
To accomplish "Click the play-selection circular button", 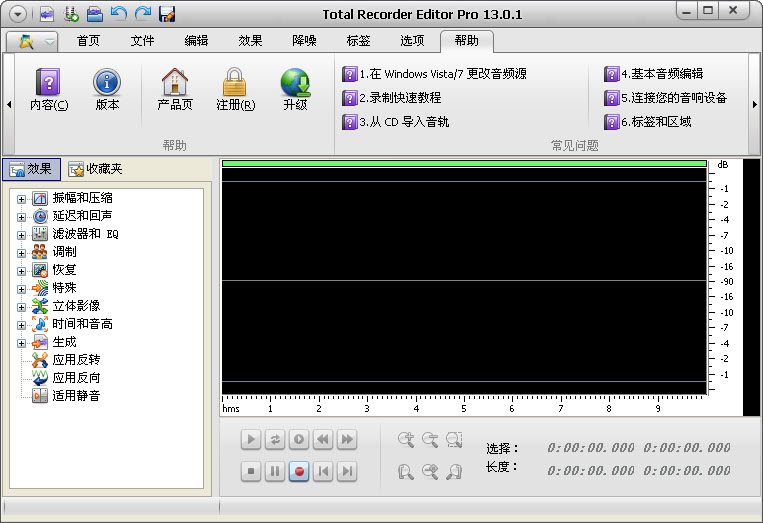I will 299,440.
